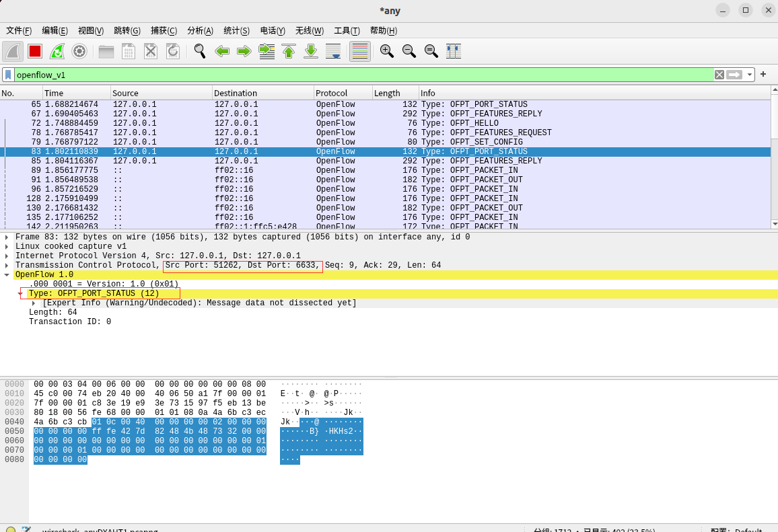Image resolution: width=778 pixels, height=532 pixels.
Task: Click hex offset 0040 row
Action: pyautogui.click(x=14, y=422)
